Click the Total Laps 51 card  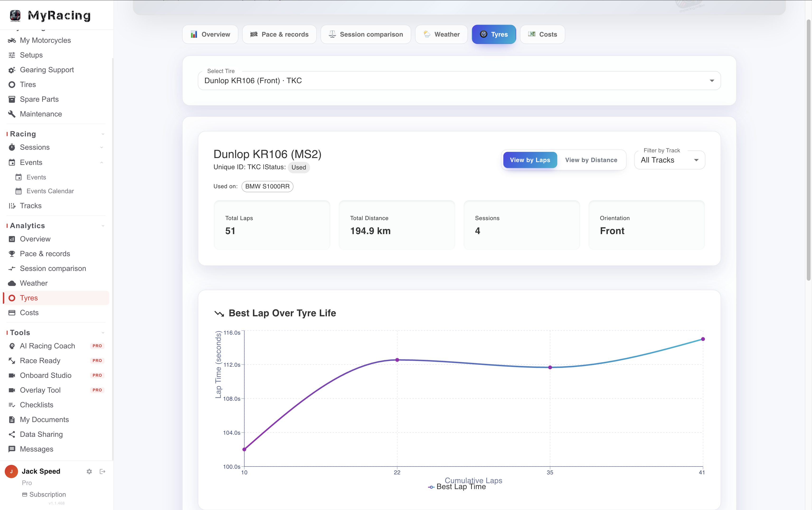272,225
